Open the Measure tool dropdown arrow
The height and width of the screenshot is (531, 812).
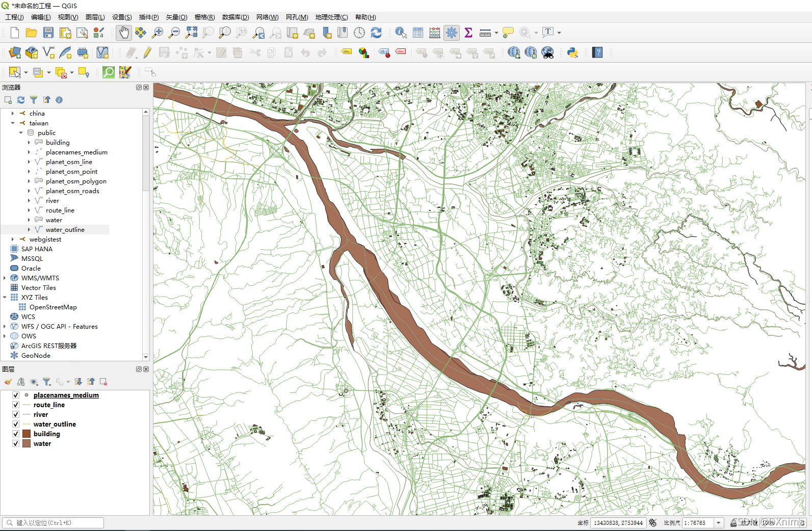pos(496,33)
